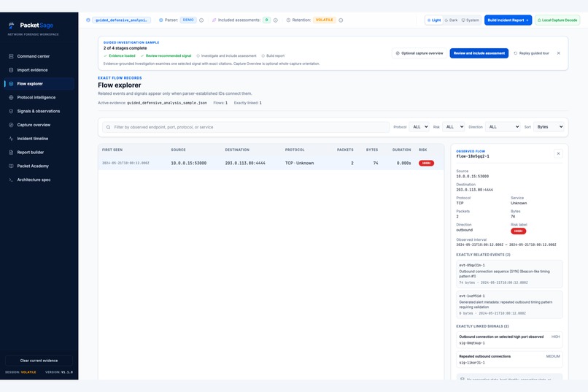Click the Import evidence sidebar icon
This screenshot has height=392, width=588.
pyautogui.click(x=11, y=70)
